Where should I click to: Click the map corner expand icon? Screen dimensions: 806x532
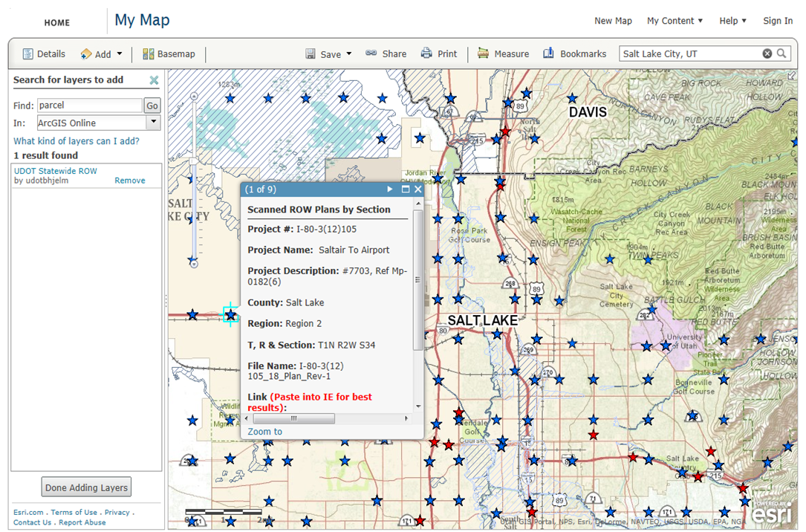792,76
